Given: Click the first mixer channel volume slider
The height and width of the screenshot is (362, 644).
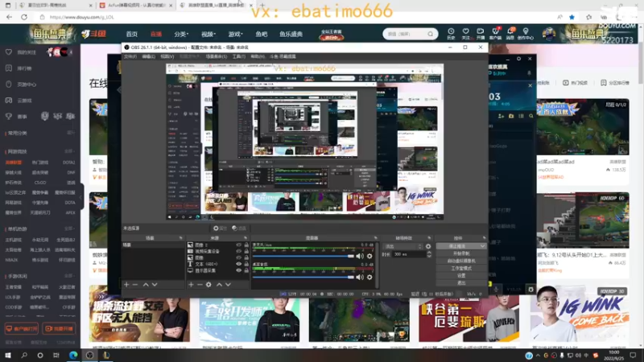Looking at the screenshot, I should pos(303,256).
